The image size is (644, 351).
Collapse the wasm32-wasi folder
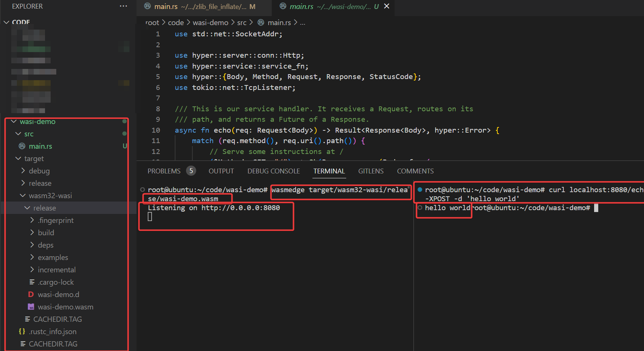[23, 196]
